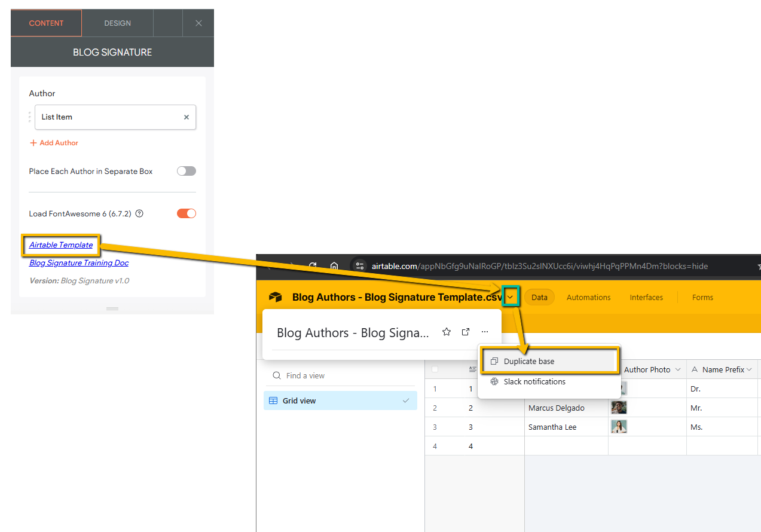
Task: Switch to the CONTENT tab
Action: [46, 23]
